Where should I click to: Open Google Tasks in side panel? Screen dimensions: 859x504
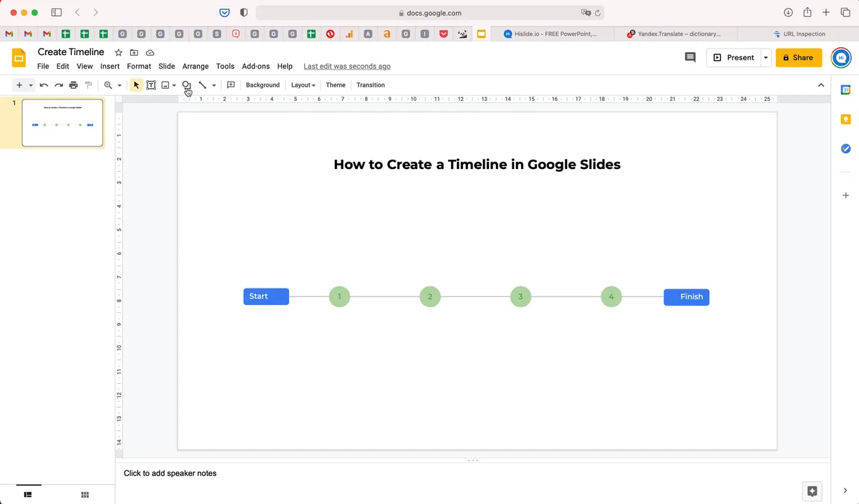click(845, 148)
